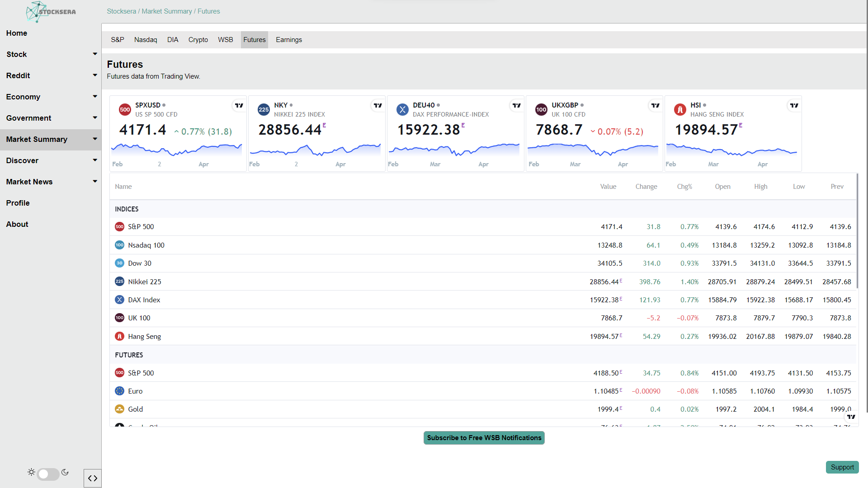Click Market Summary breadcrumb link
The width and height of the screenshot is (868, 488).
point(167,11)
